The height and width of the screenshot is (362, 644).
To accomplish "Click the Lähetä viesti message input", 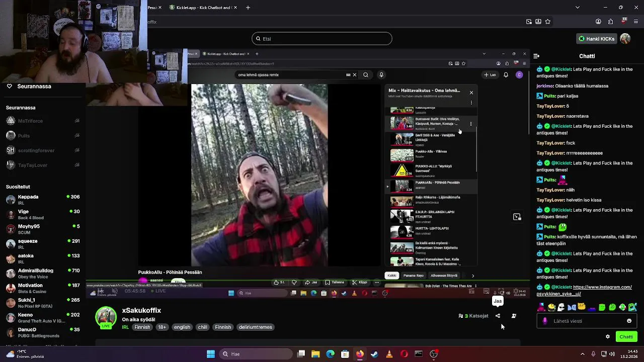I will coord(586,321).
